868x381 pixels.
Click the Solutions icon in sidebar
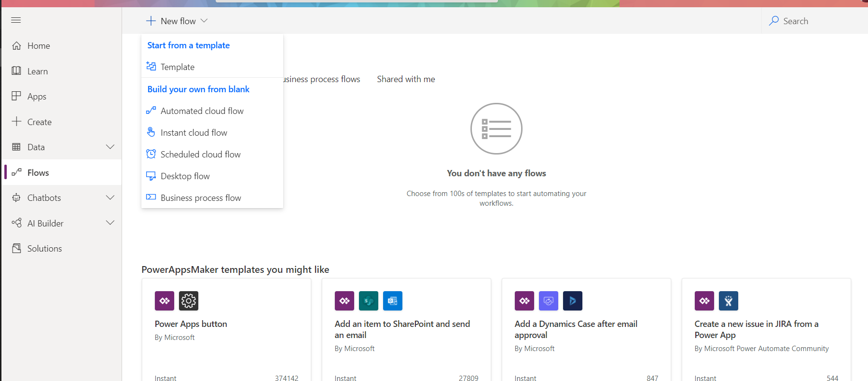[16, 248]
